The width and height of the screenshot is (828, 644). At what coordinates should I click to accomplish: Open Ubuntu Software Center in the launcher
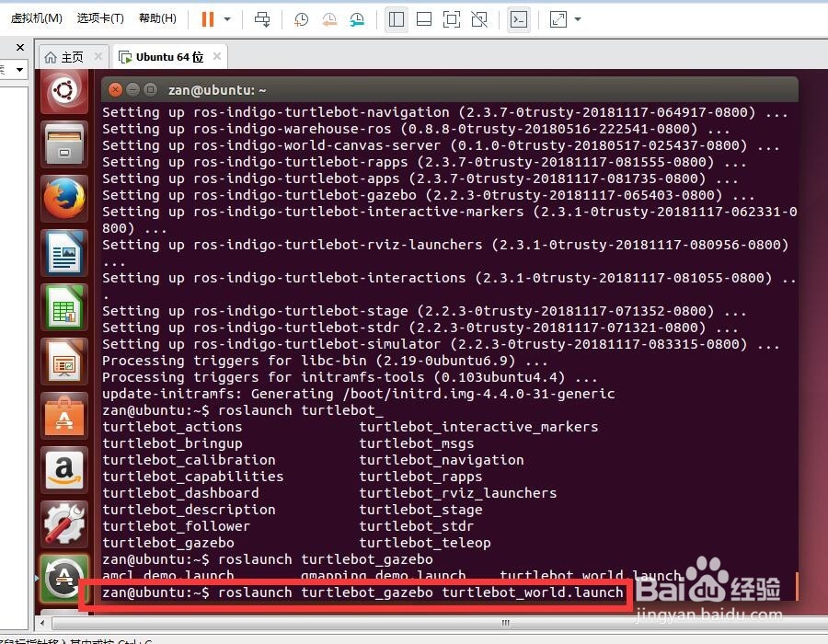pos(64,416)
